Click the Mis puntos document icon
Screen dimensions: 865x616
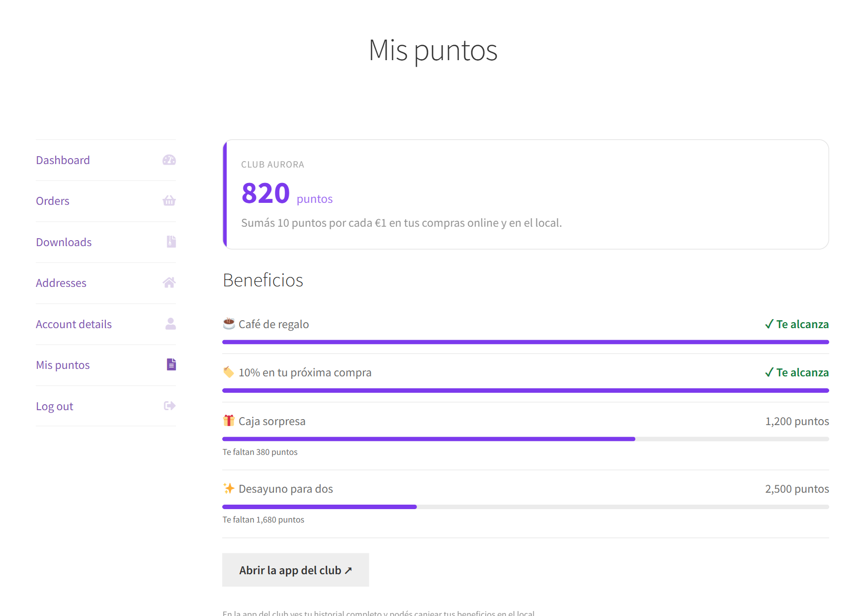(171, 364)
